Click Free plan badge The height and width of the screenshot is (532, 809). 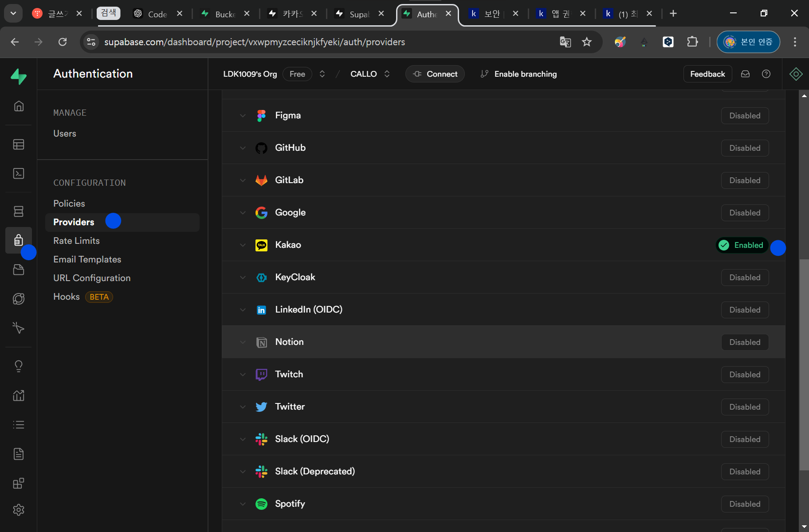(297, 74)
